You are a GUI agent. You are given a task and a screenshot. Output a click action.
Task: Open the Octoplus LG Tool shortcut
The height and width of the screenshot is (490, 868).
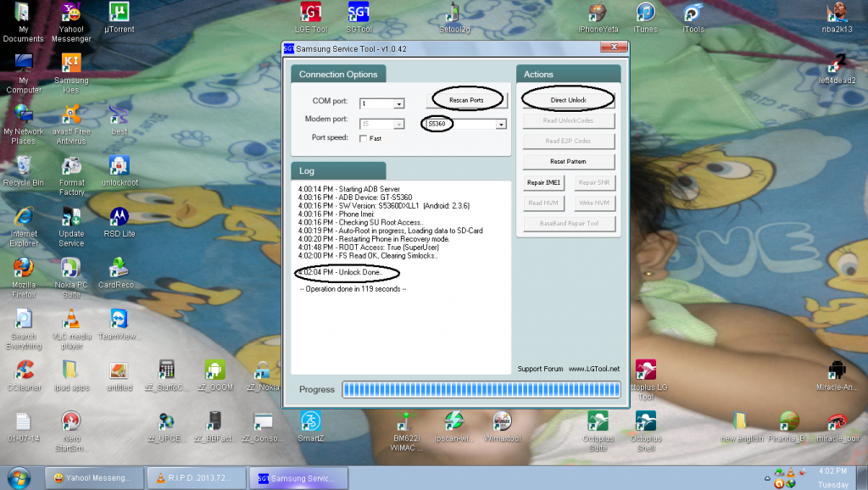pyautogui.click(x=647, y=381)
